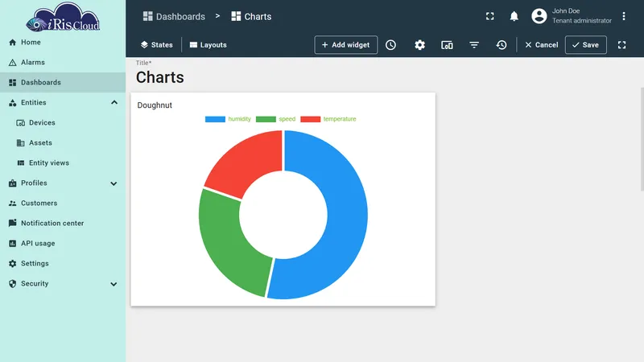Select Dashboards in the sidebar
This screenshot has width=644, height=362.
(x=63, y=83)
